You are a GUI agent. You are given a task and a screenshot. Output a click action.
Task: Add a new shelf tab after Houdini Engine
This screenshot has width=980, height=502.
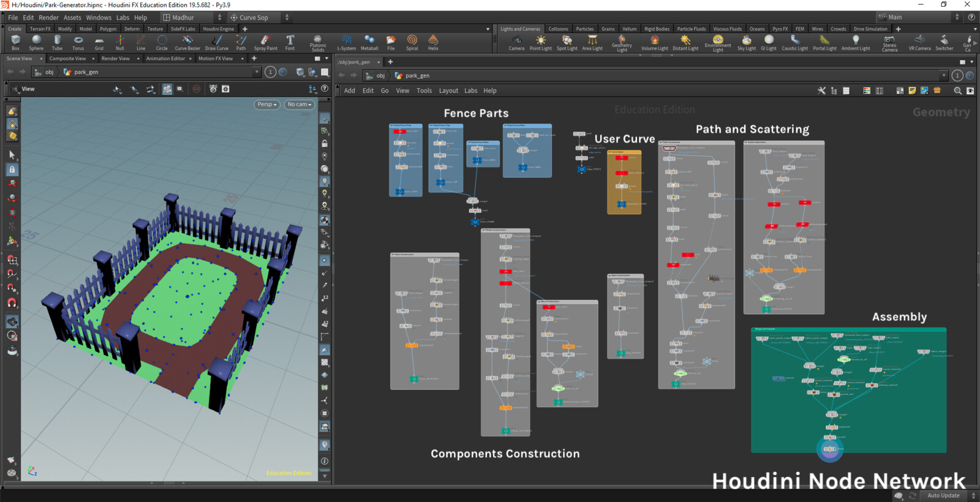[245, 29]
